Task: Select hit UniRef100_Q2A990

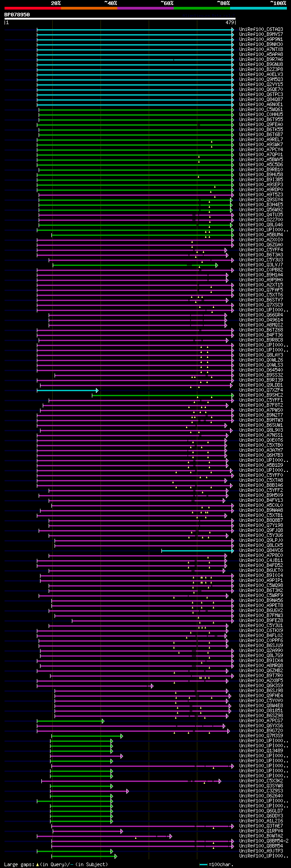Action: (x=261, y=651)
